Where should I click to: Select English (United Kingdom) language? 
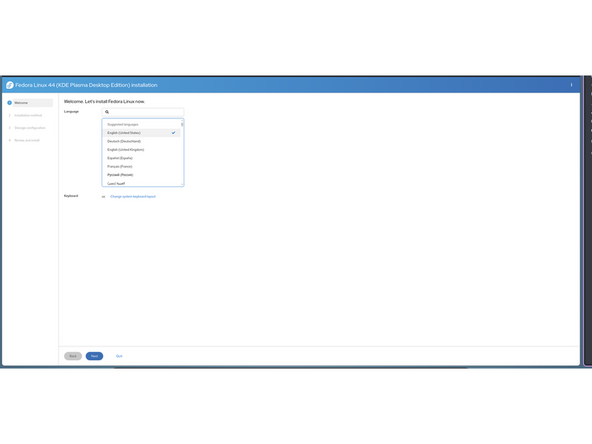pyautogui.click(x=142, y=150)
